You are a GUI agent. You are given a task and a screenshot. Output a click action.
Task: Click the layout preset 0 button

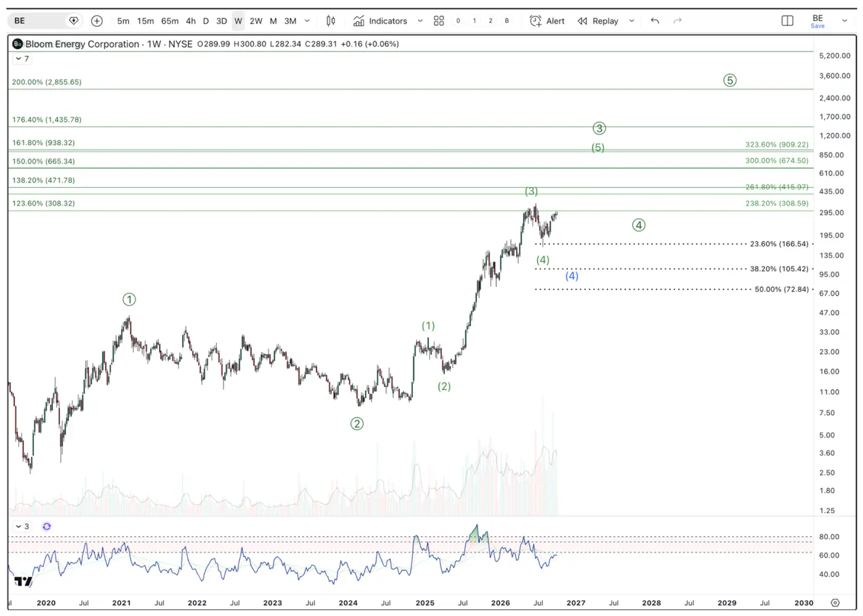(x=458, y=21)
